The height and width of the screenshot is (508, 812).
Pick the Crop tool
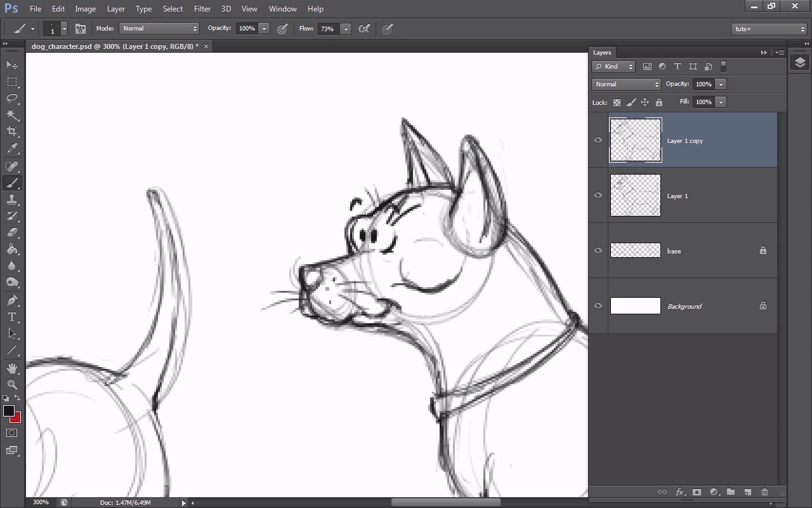pos(12,131)
